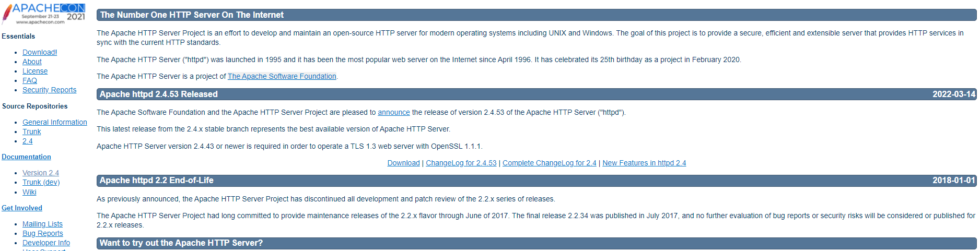Open the License link
Screen dimensions: 980x251
[x=35, y=71]
